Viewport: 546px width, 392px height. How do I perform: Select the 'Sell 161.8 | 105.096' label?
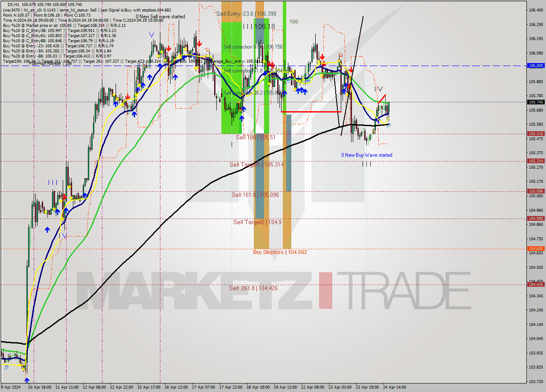point(255,195)
